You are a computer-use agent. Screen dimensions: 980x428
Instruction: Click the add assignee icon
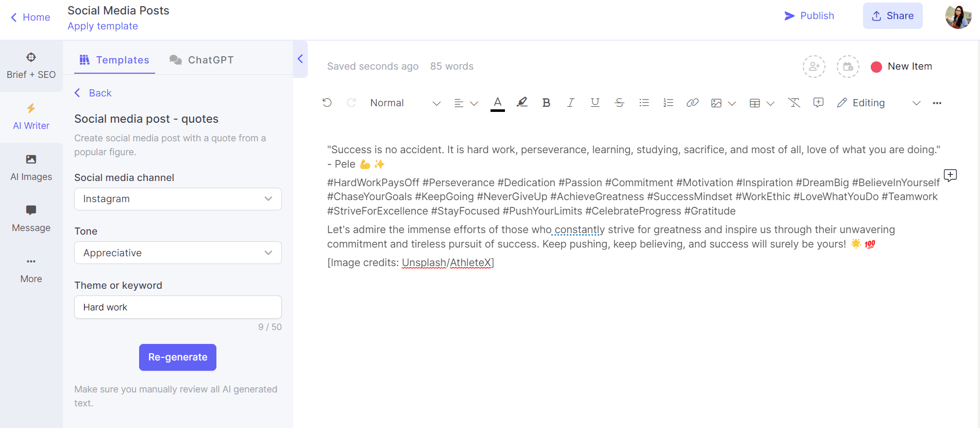coord(814,67)
